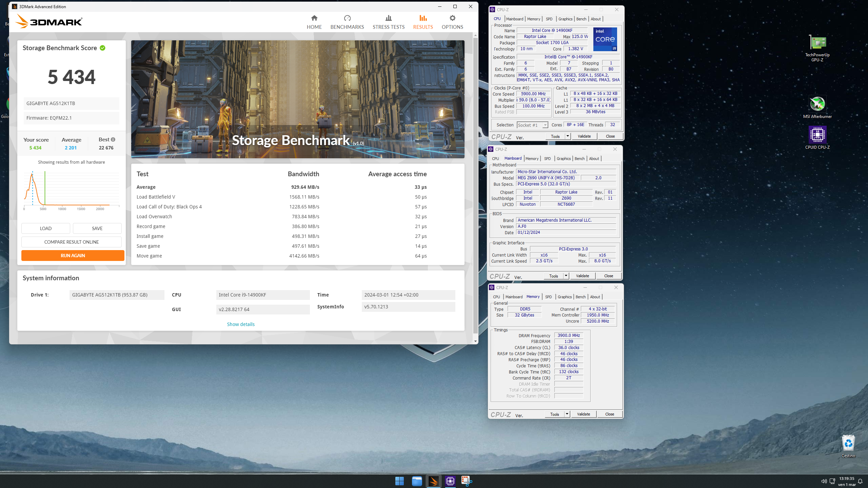Click the Storage Benchmark banner image
868x488 pixels.
pyautogui.click(x=298, y=99)
